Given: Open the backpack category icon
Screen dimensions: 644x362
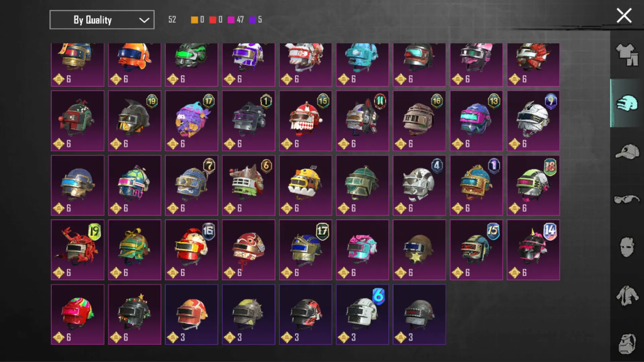Looking at the screenshot, I should (627, 344).
